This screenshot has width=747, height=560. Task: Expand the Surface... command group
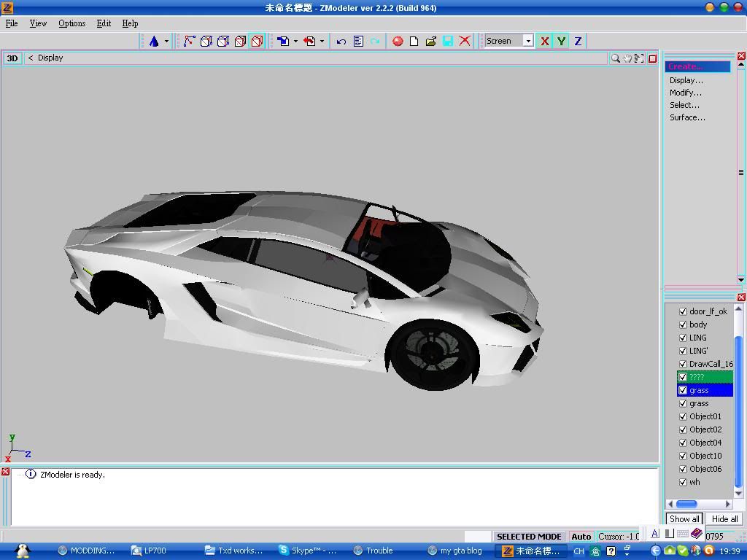click(687, 117)
